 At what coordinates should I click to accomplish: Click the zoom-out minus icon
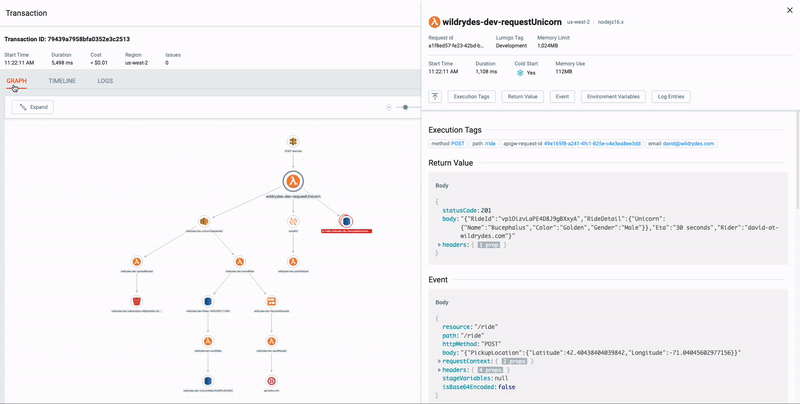[389, 107]
